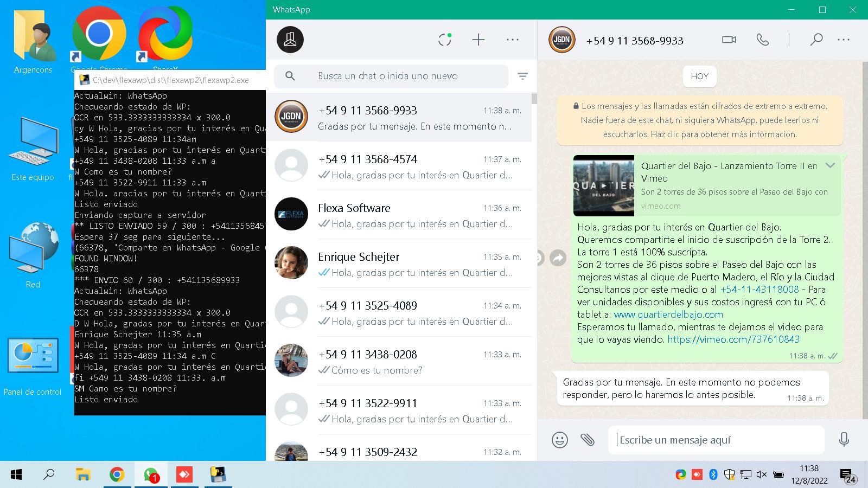Click the chat list scrollbar
This screenshot has width=868, height=488.
click(534, 99)
